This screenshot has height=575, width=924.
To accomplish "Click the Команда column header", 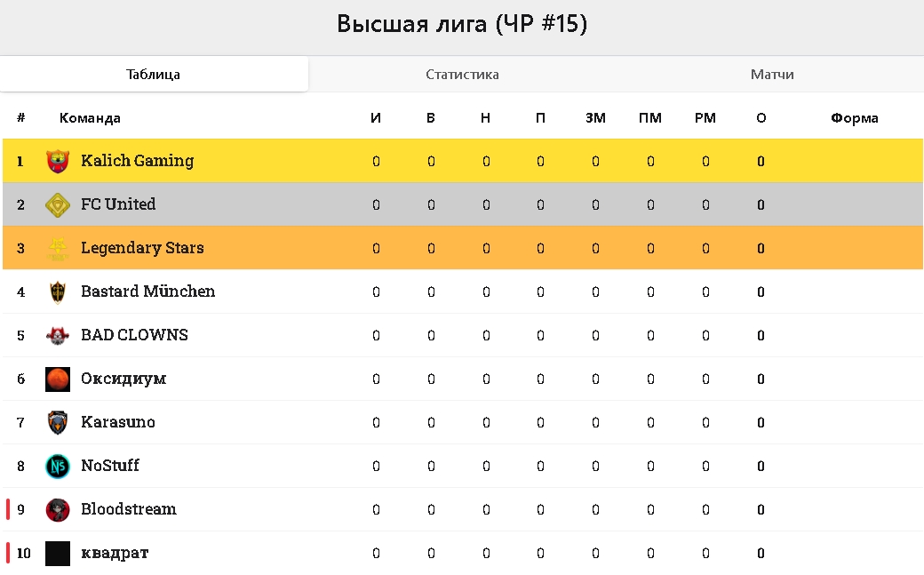I will point(90,118).
